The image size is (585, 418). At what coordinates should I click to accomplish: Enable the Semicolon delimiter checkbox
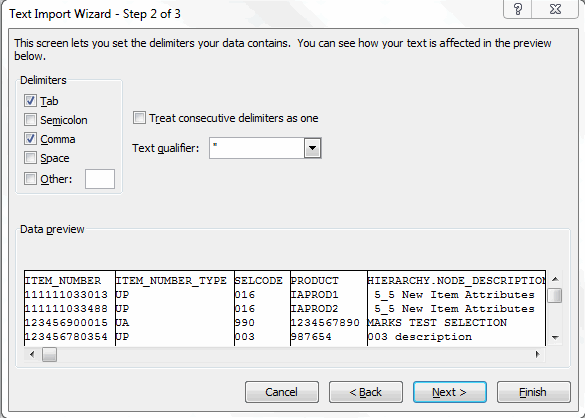[30, 120]
